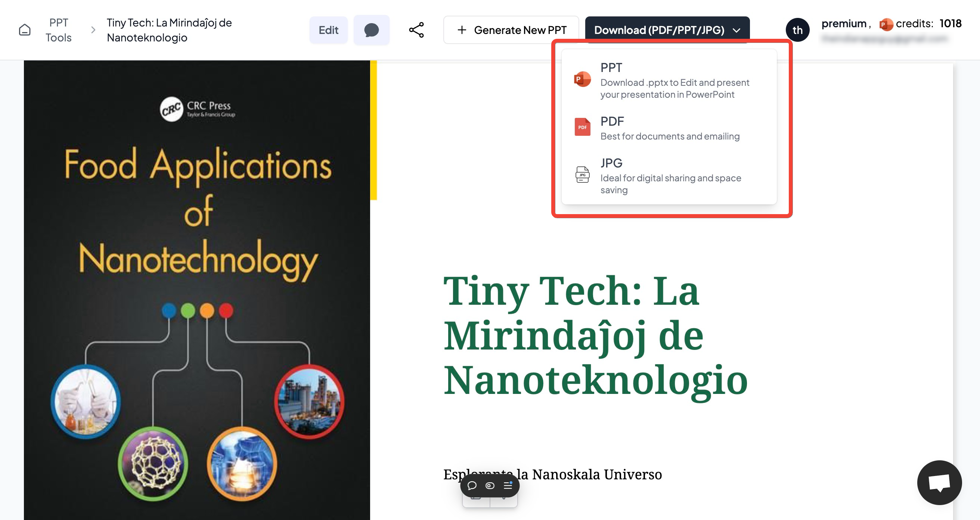Click the 'th' user avatar
Screen dimensions: 980x520
[x=797, y=29]
